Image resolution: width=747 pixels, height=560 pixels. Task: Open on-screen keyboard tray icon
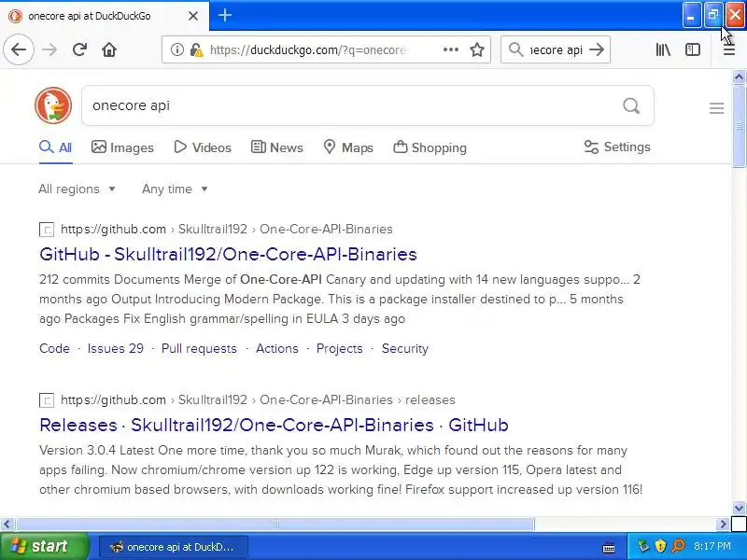pyautogui.click(x=609, y=547)
